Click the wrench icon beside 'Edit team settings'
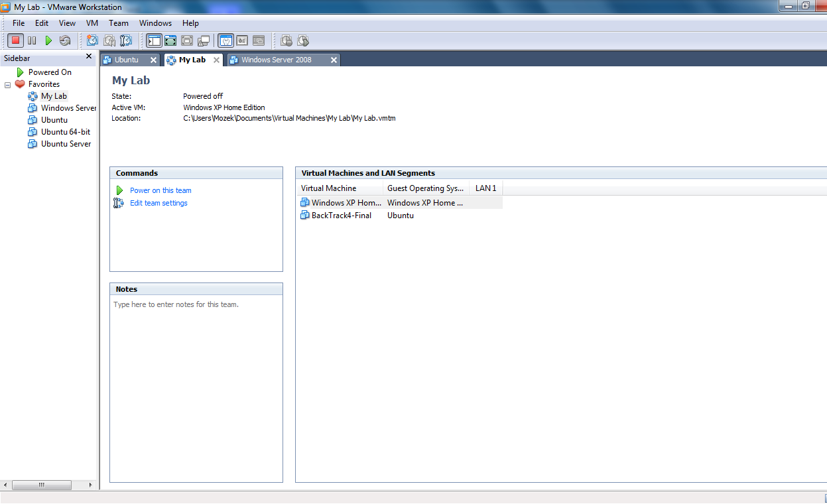Screen dimensions: 827x504 click(119, 203)
